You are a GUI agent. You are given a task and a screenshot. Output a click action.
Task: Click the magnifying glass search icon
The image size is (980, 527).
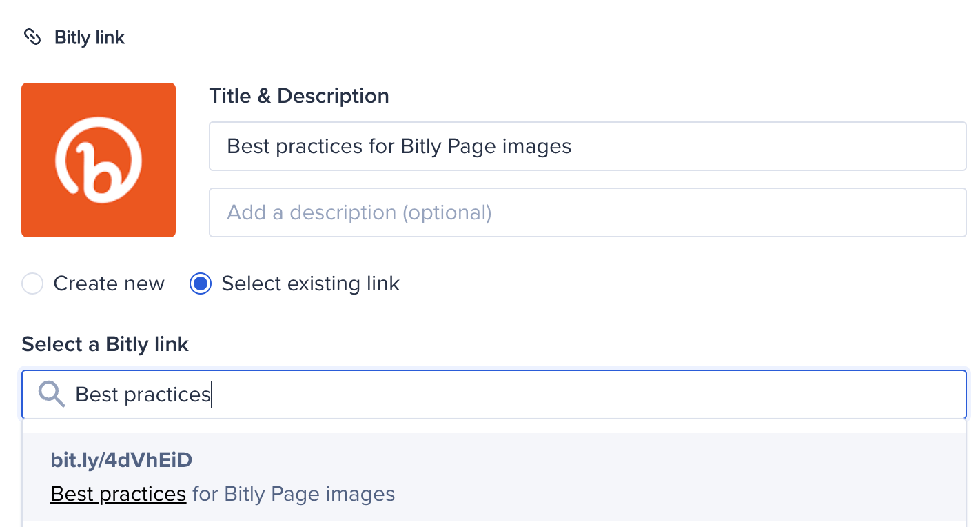point(51,395)
